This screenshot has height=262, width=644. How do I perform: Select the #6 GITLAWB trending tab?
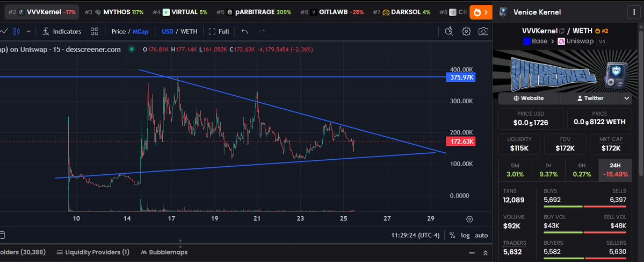click(x=332, y=12)
